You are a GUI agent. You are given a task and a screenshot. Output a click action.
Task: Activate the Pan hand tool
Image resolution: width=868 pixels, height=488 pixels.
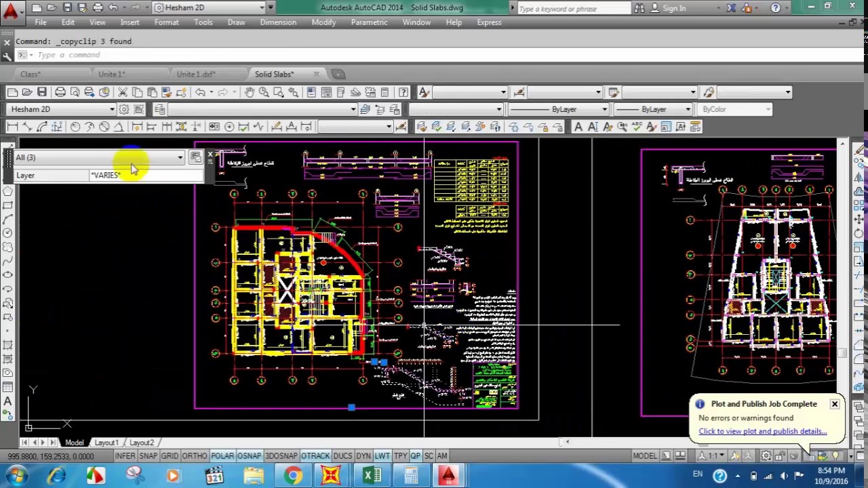[x=250, y=92]
